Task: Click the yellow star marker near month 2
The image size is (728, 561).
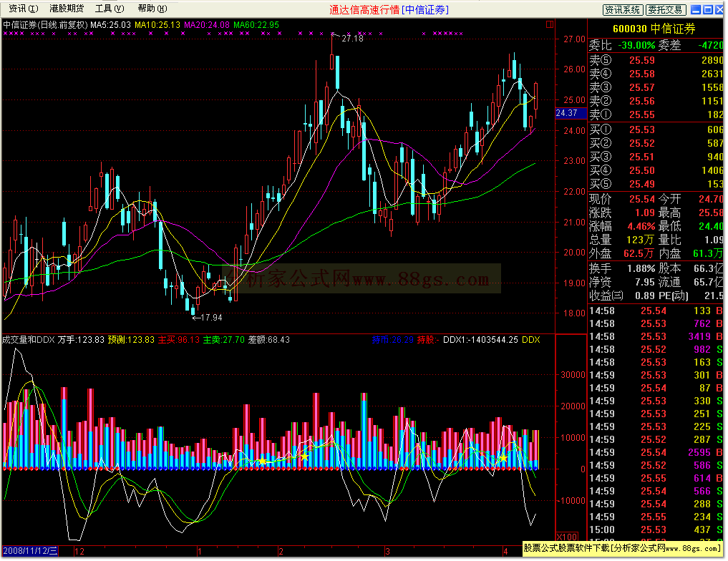Action: [304, 457]
